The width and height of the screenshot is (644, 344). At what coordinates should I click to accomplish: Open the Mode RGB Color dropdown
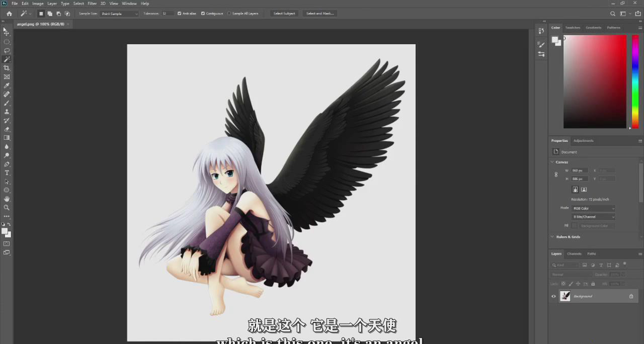594,208
